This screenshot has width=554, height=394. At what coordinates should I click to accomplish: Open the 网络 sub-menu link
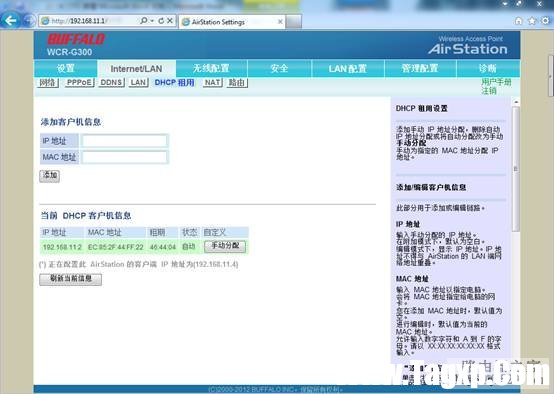click(x=48, y=83)
